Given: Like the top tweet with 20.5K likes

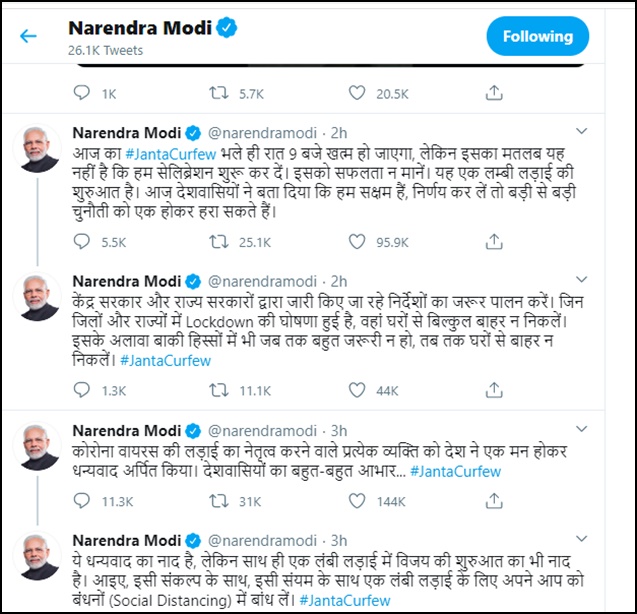Looking at the screenshot, I should point(357,93).
